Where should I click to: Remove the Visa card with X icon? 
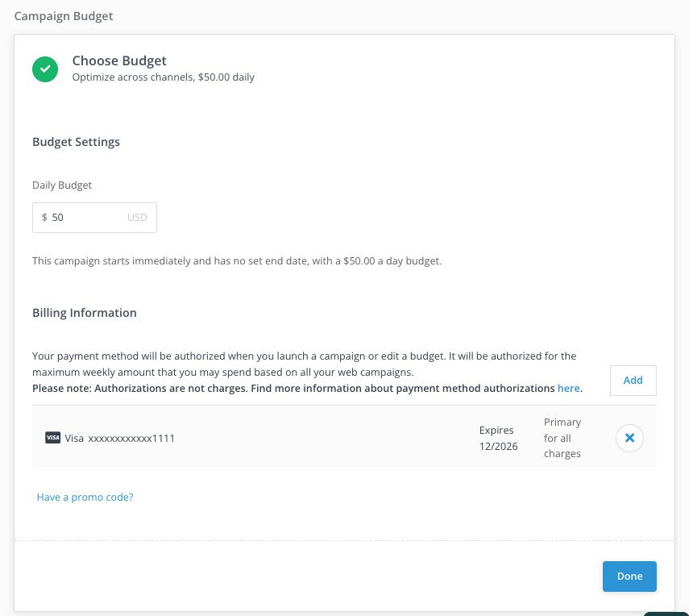click(629, 438)
